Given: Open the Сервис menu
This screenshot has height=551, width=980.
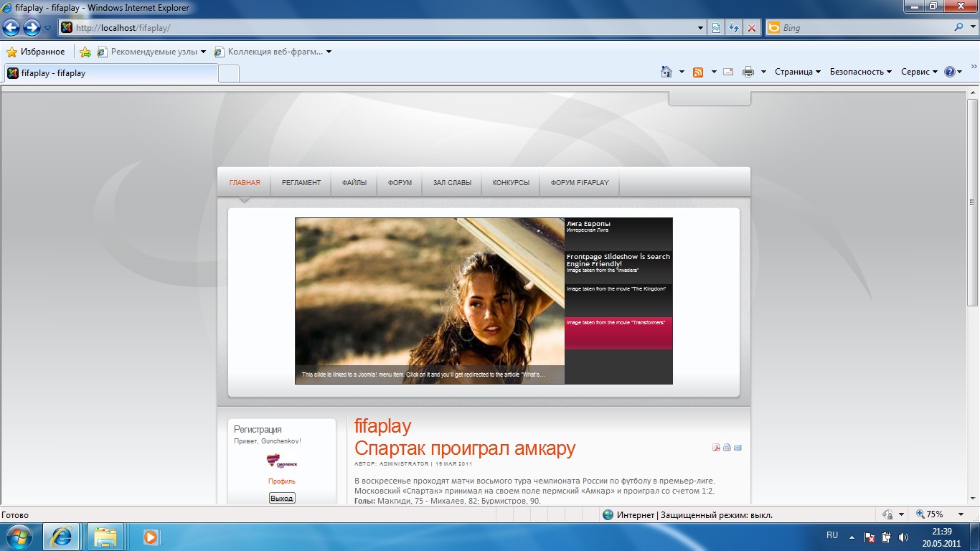Looking at the screenshot, I should 919,72.
